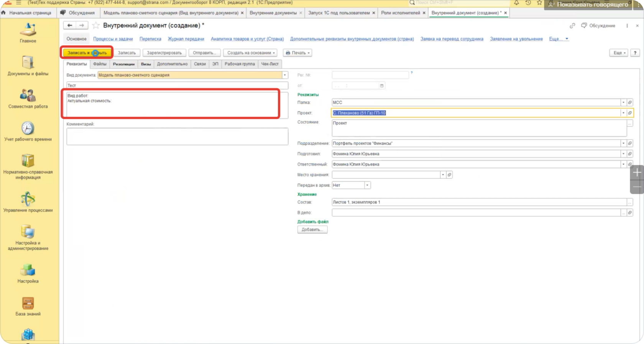Screen dimensions: 644x344
Task: Open the Переписка link
Action: pos(150,39)
